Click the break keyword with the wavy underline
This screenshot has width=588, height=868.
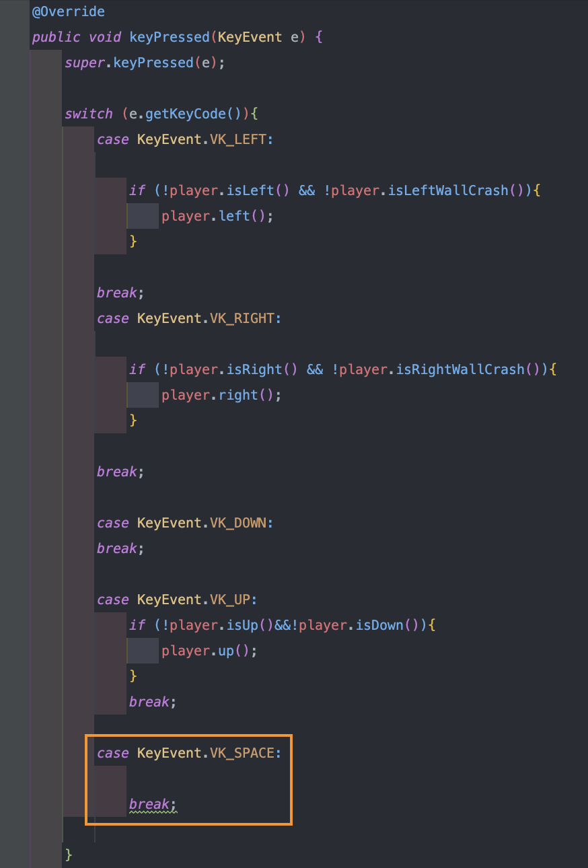coord(149,804)
